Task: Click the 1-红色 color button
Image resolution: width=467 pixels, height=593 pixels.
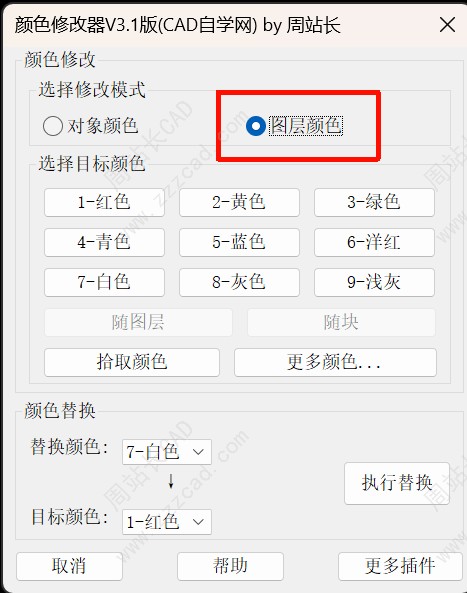Action: coord(104,202)
